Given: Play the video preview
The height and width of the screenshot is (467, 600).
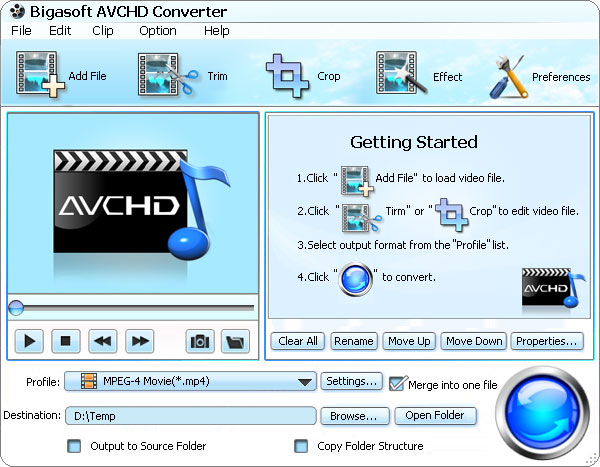Looking at the screenshot, I should tap(29, 341).
